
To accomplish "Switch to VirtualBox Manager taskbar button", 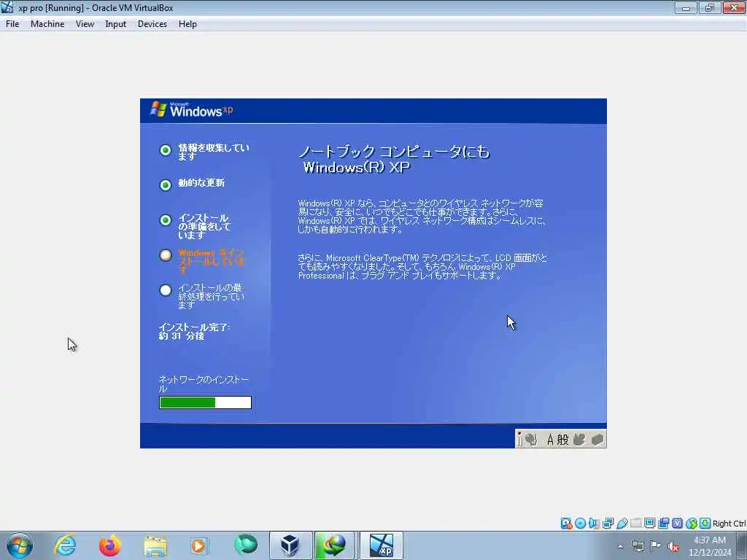I will pyautogui.click(x=290, y=545).
